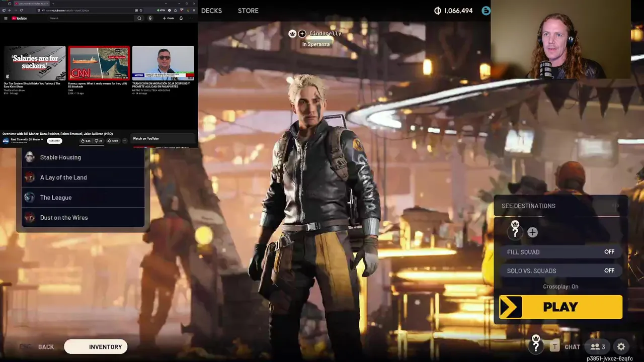Click plus icon next to Cindumelly name
Screen dimensions: 644x362
point(302,34)
